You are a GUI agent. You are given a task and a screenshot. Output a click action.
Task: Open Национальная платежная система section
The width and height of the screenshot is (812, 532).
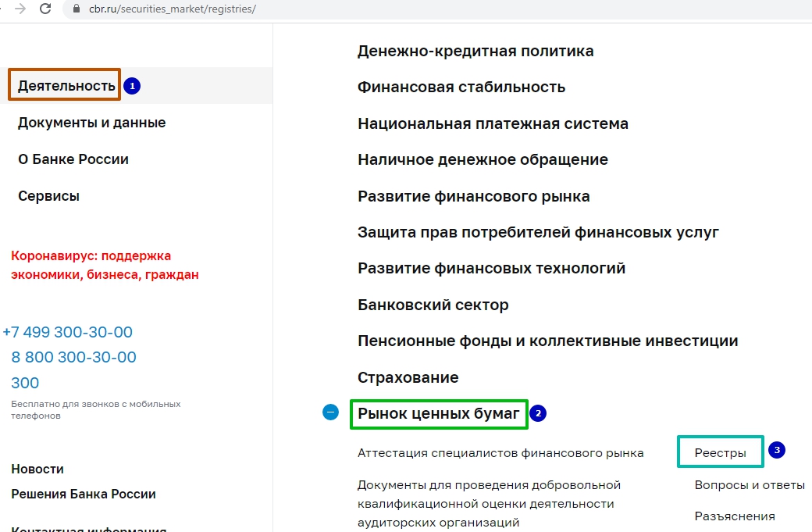(x=493, y=123)
